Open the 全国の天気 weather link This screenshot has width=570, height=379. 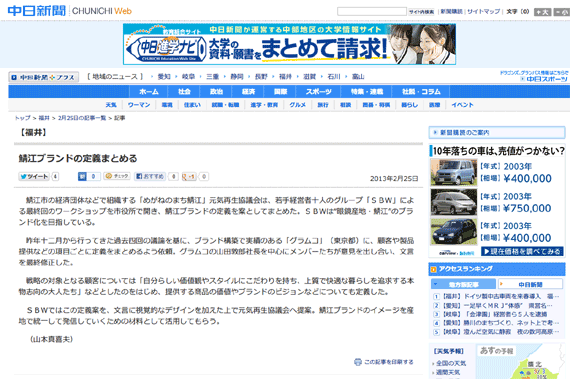click(x=451, y=363)
